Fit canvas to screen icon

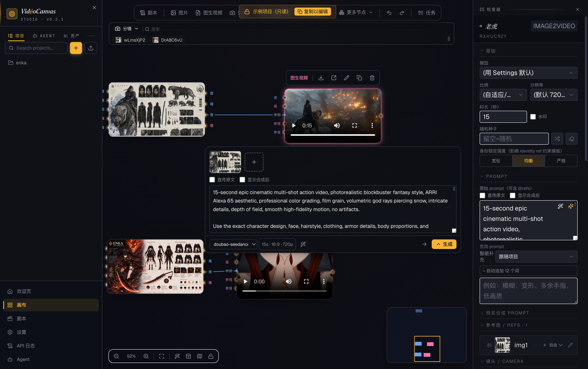(162, 356)
